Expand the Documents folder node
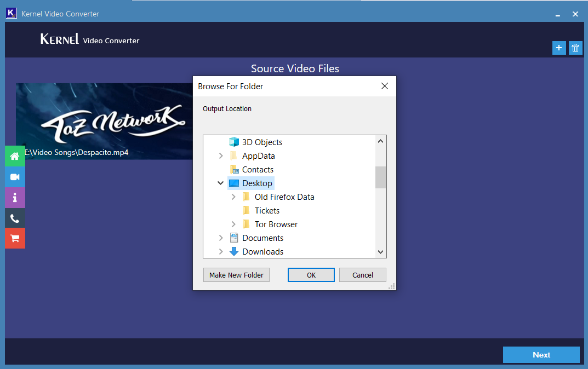The image size is (588, 369). point(221,238)
